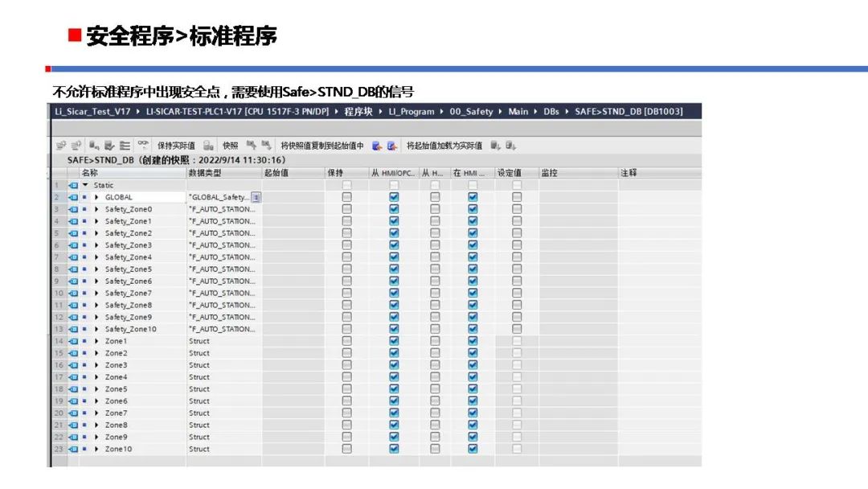The image size is (868, 489).
Task: Click the monitor-all glasses icon in toolbar
Action: click(143, 146)
